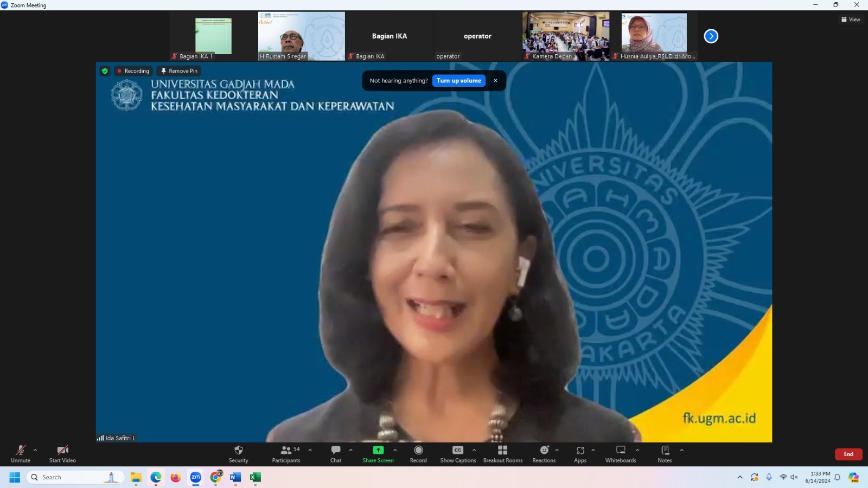This screenshot has width=868, height=488.
Task: Expand the Whiteboards options arrow
Action: [x=637, y=450]
